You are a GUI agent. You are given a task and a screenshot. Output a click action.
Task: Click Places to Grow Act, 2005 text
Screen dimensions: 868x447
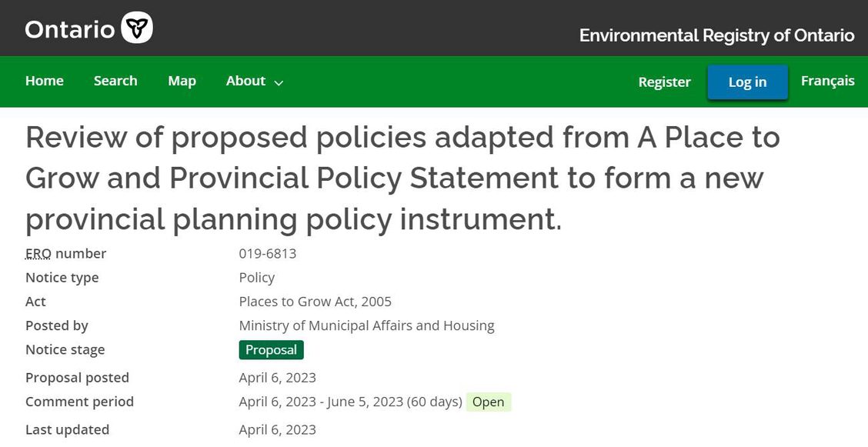[315, 302]
